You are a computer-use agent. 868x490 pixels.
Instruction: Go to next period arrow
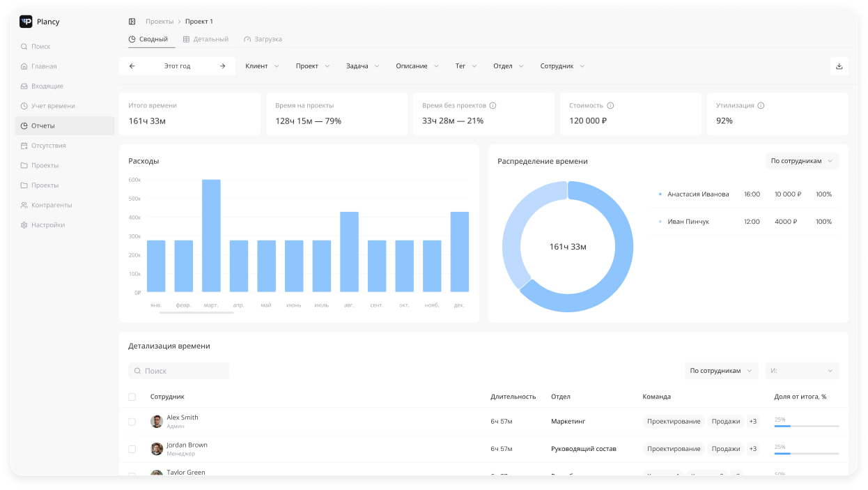(x=222, y=66)
